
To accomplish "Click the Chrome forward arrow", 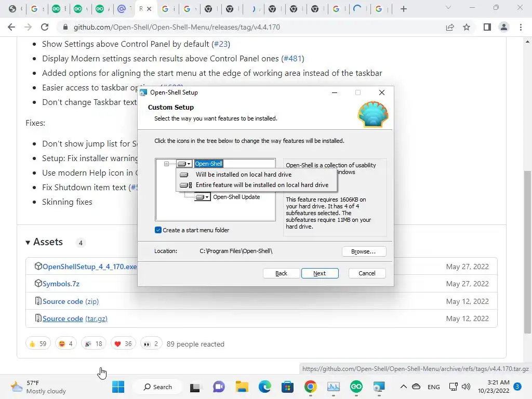I will click(28, 27).
